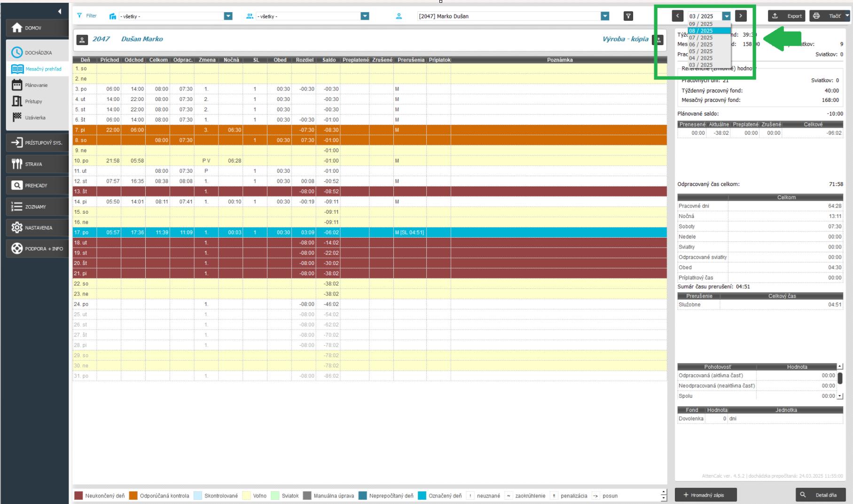The width and height of the screenshot is (853, 504).
Task: Go to Prístupy in the sidebar
Action: click(33, 101)
